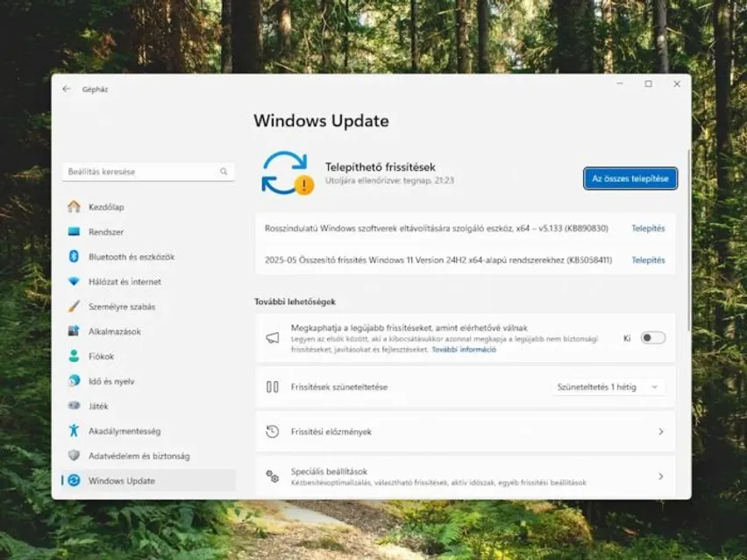Click the Telepíthető frissítések status text
Image resolution: width=747 pixels, height=560 pixels.
[381, 167]
